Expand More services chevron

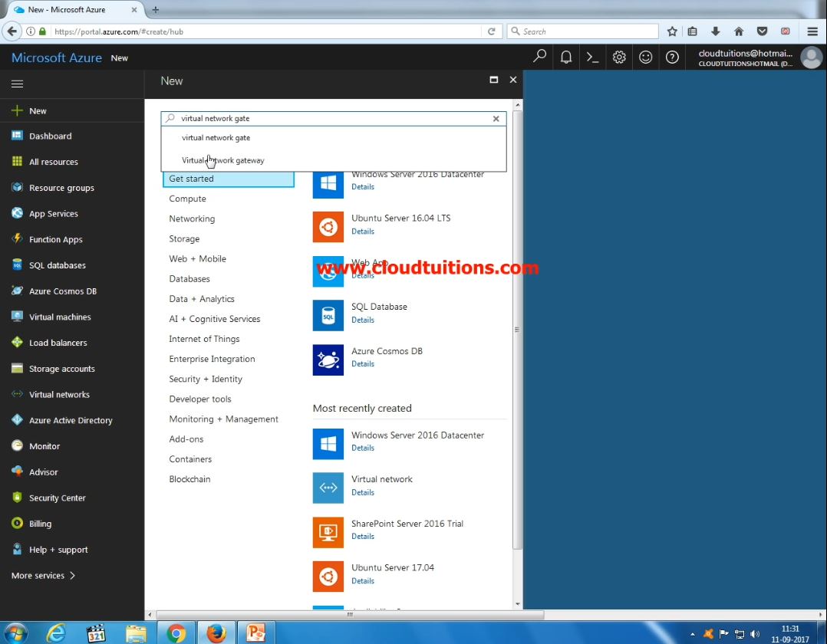click(72, 576)
